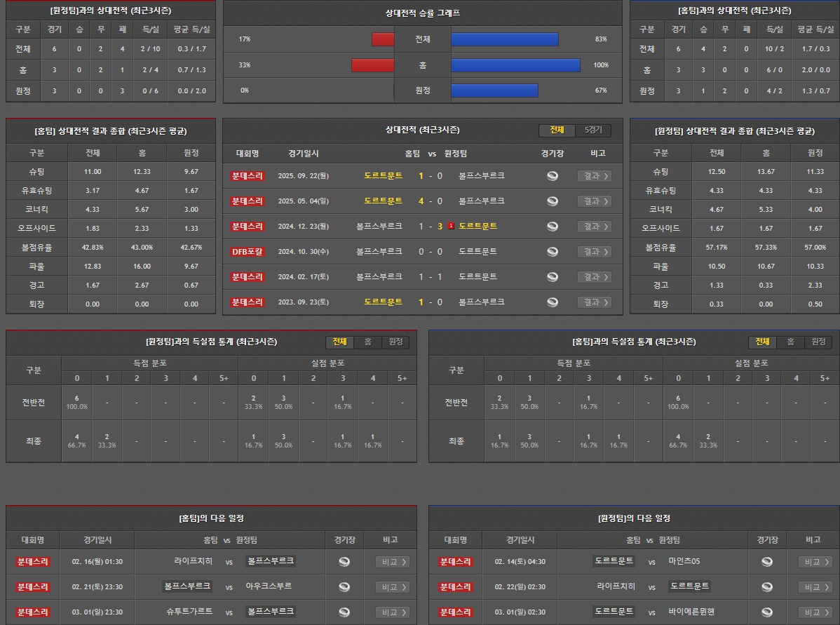
Task: Click stadium icon for 2023. 09. 23 match
Action: [553, 302]
